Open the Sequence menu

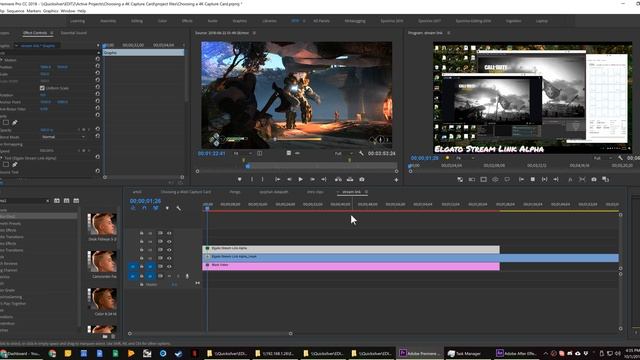coord(16,11)
